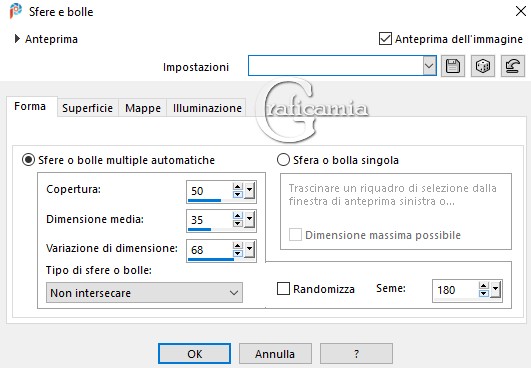Viewport: 531px width, 368px height.
Task: Toggle Anteprima dell'immagine checkbox
Action: point(385,39)
